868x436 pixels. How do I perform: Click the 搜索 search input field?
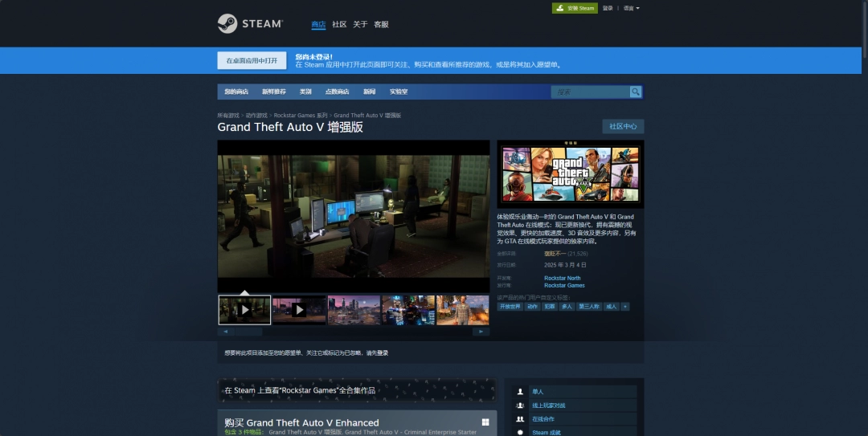(x=591, y=92)
